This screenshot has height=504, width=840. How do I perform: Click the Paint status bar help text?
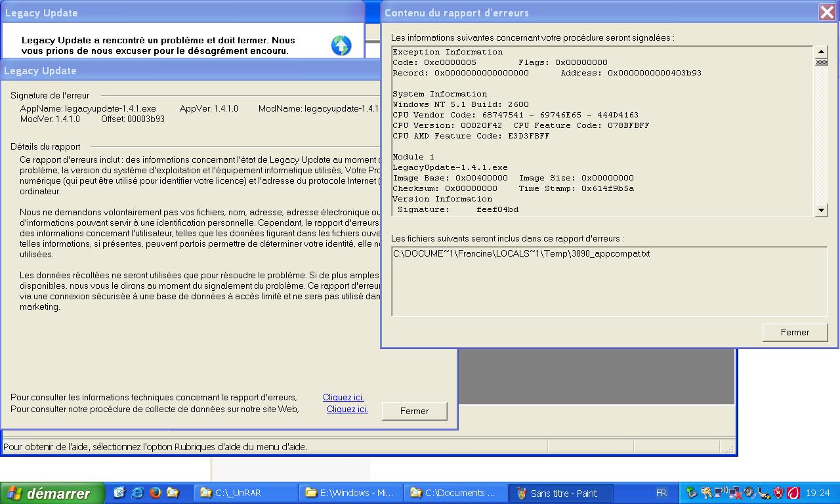156,447
